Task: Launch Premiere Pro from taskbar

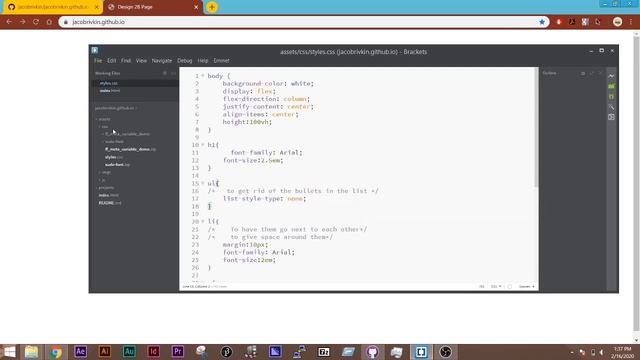Action: pos(178,351)
